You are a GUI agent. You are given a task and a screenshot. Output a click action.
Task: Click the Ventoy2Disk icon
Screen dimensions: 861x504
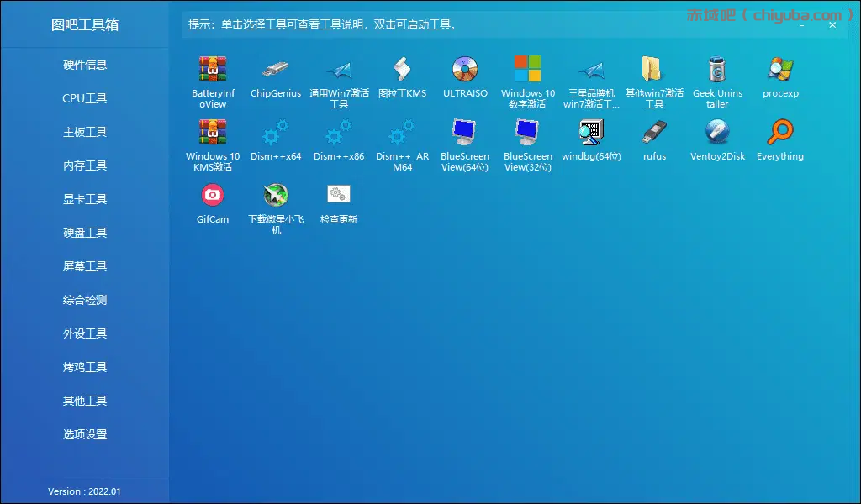(717, 133)
